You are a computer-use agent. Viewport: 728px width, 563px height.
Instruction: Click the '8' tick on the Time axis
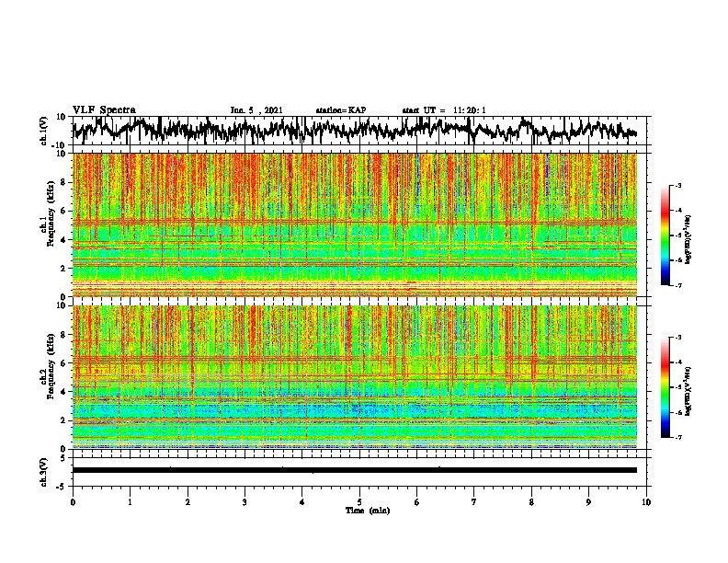point(531,502)
